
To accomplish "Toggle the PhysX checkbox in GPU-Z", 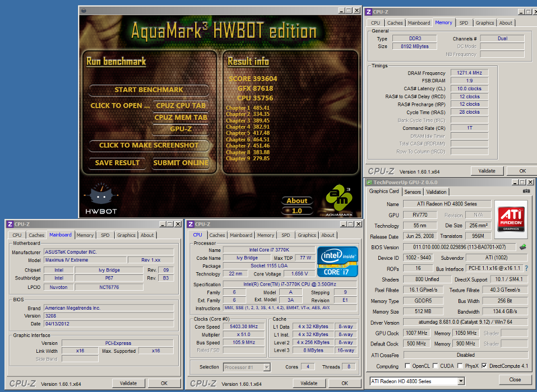I will click(460, 366).
